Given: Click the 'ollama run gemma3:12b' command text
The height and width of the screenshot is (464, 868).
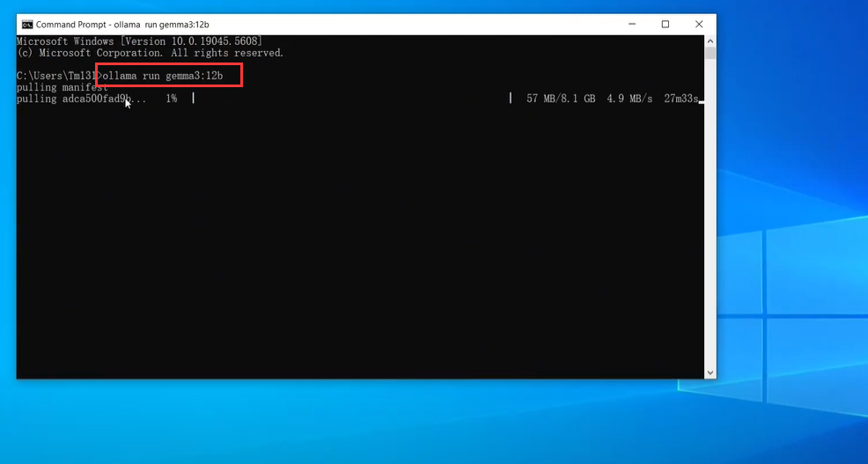Looking at the screenshot, I should click(x=163, y=76).
